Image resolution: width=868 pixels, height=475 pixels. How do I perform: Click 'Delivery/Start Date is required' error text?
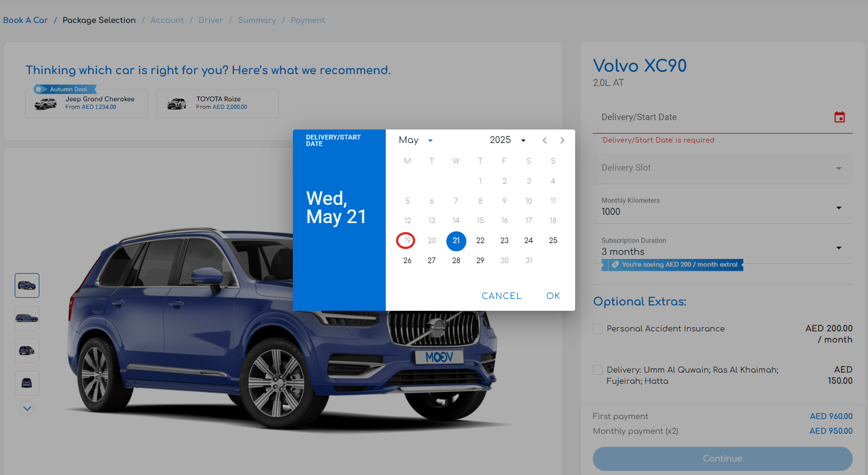pos(657,140)
